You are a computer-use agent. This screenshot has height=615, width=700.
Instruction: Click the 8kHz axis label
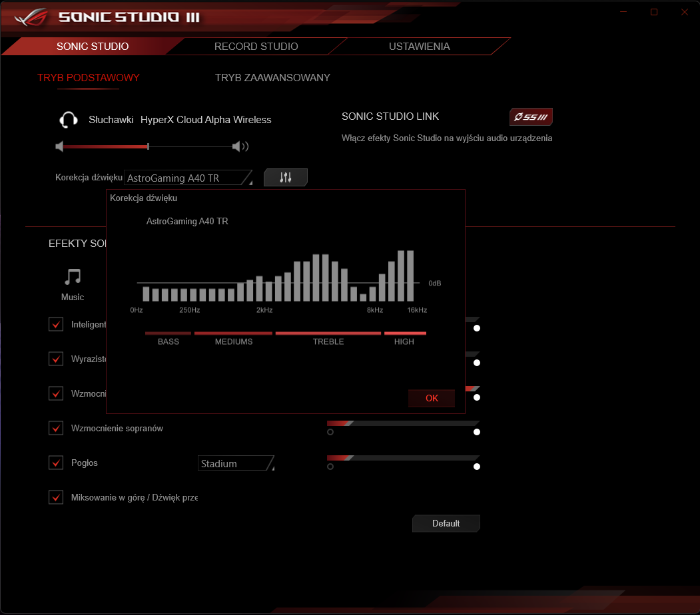375,310
